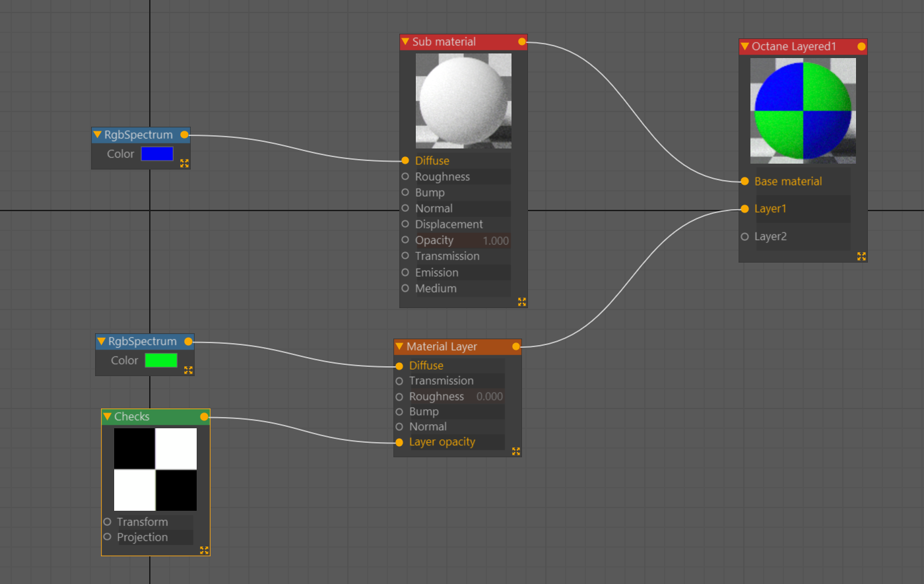Click the corner expand icon on blue RgbSpectrum node
This screenshot has width=924, height=584.
click(x=184, y=163)
